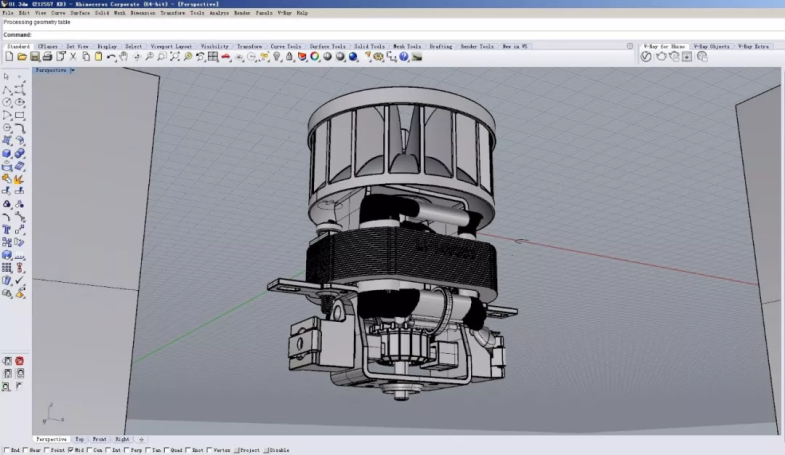Click the Save disk icon
Image resolution: width=785 pixels, height=455 pixels.
click(x=34, y=57)
